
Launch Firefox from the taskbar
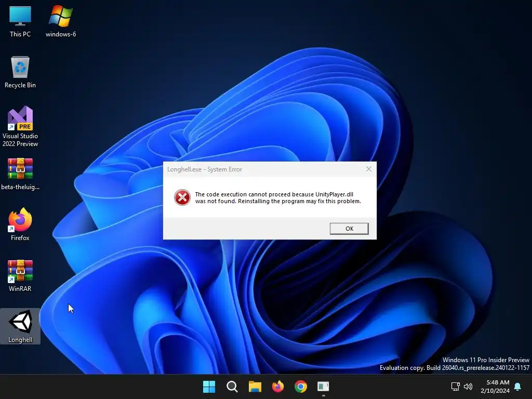278,387
